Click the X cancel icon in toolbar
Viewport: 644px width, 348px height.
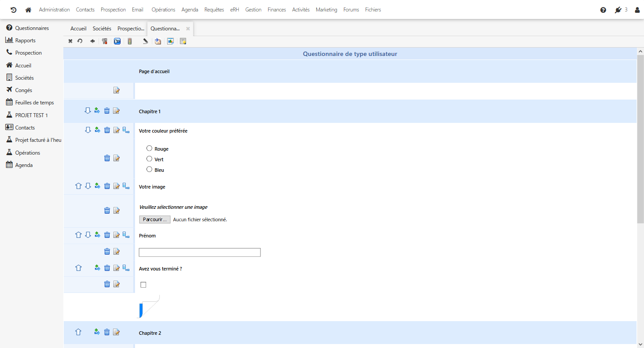[x=70, y=41]
